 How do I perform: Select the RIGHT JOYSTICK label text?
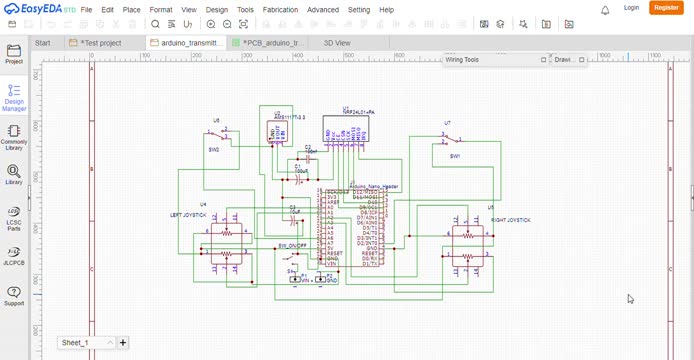click(510, 220)
